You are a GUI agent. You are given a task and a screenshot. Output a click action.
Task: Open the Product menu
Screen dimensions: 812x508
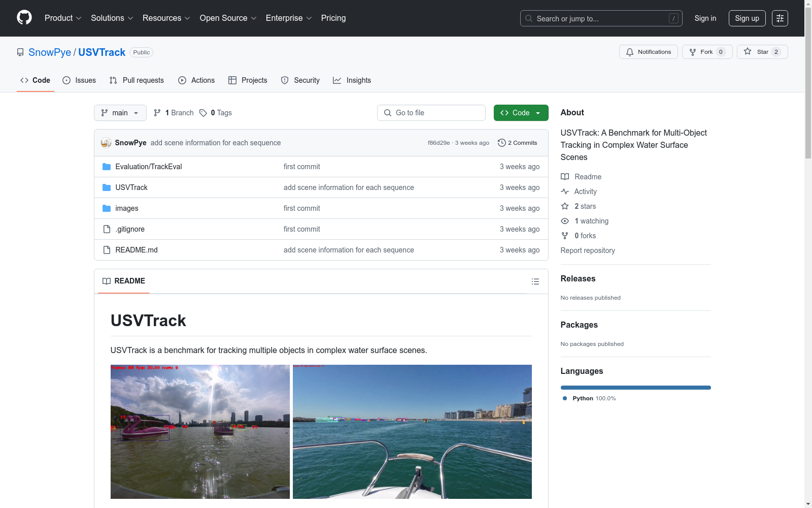click(x=63, y=18)
